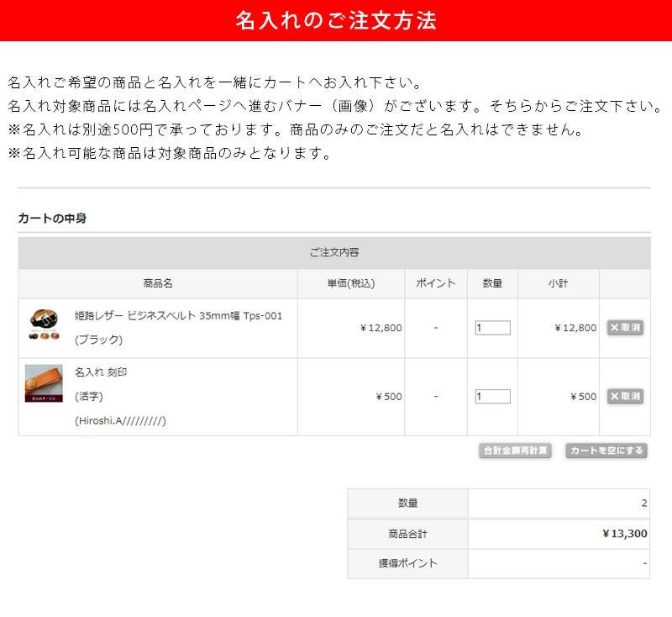Click the 獲得ポイント row label
This screenshot has width=672, height=617.
pos(407,563)
